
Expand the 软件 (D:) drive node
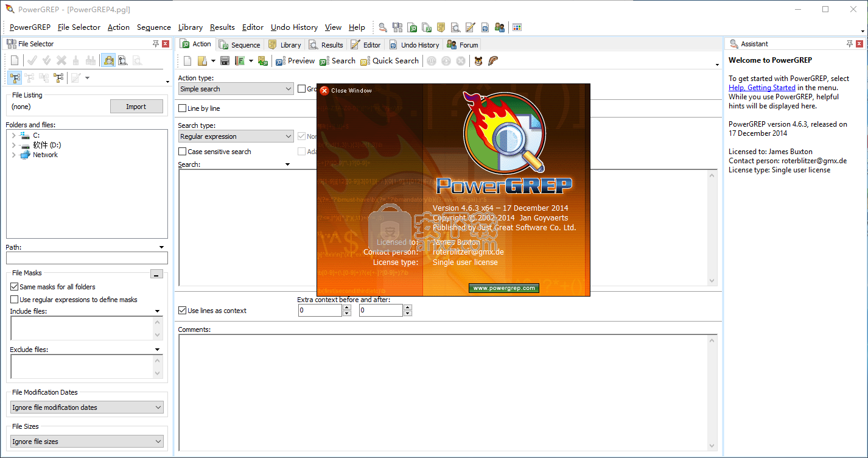[x=13, y=145]
